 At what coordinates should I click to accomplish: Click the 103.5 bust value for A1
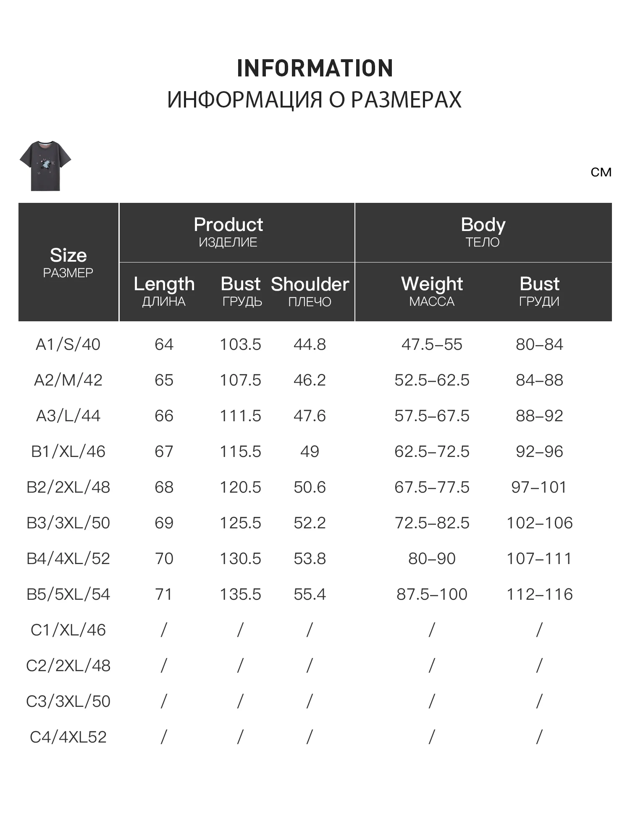pos(241,344)
